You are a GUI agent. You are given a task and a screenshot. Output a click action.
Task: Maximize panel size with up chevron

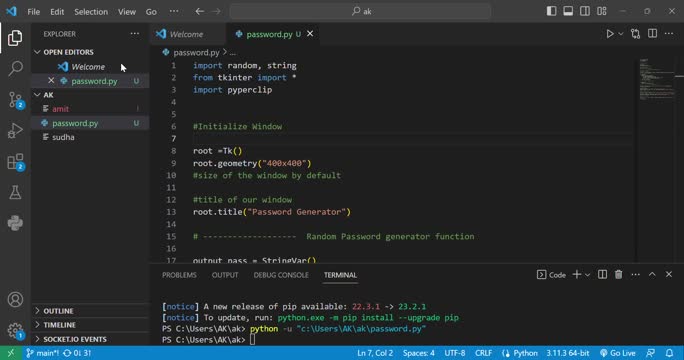[x=652, y=274]
